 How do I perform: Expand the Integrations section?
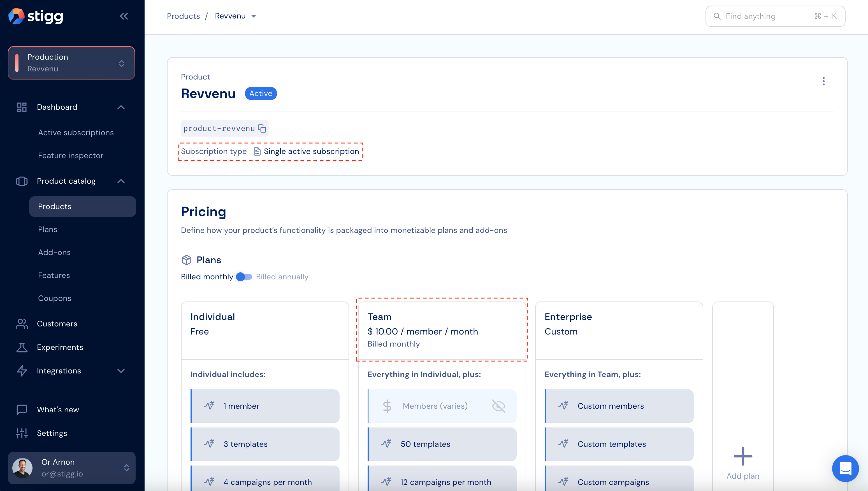click(121, 371)
